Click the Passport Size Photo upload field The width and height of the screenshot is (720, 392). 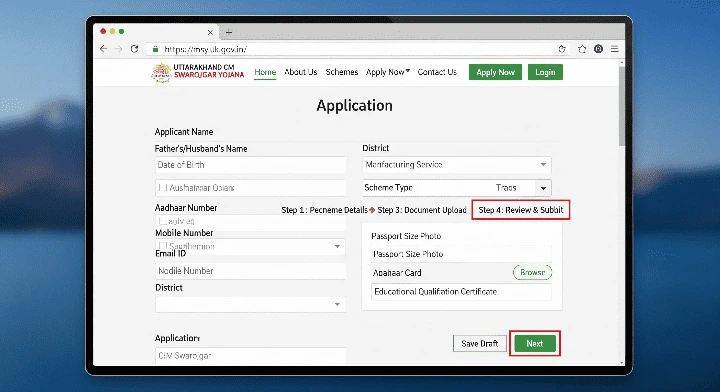(461, 254)
